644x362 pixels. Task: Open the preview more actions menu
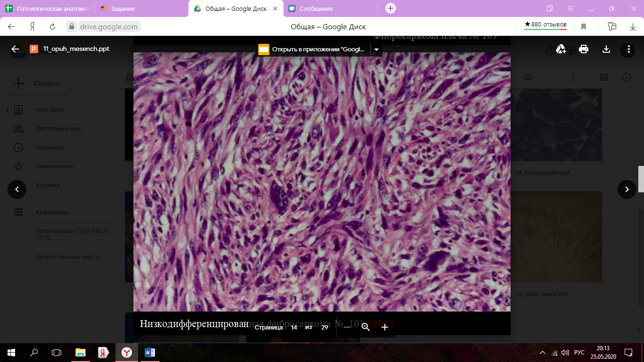pyautogui.click(x=628, y=49)
